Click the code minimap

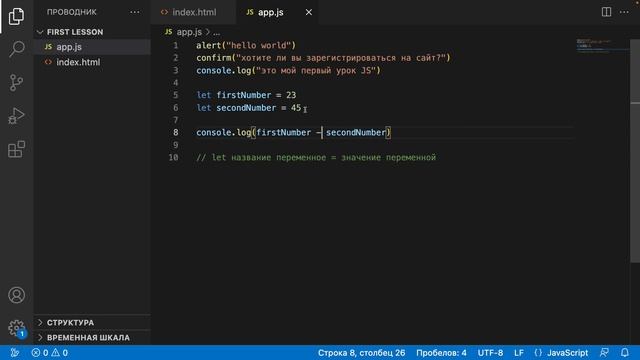602,45
